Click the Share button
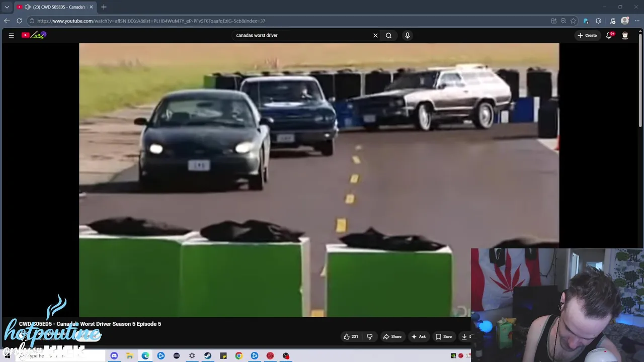This screenshot has width=644, height=362. tap(392, 336)
